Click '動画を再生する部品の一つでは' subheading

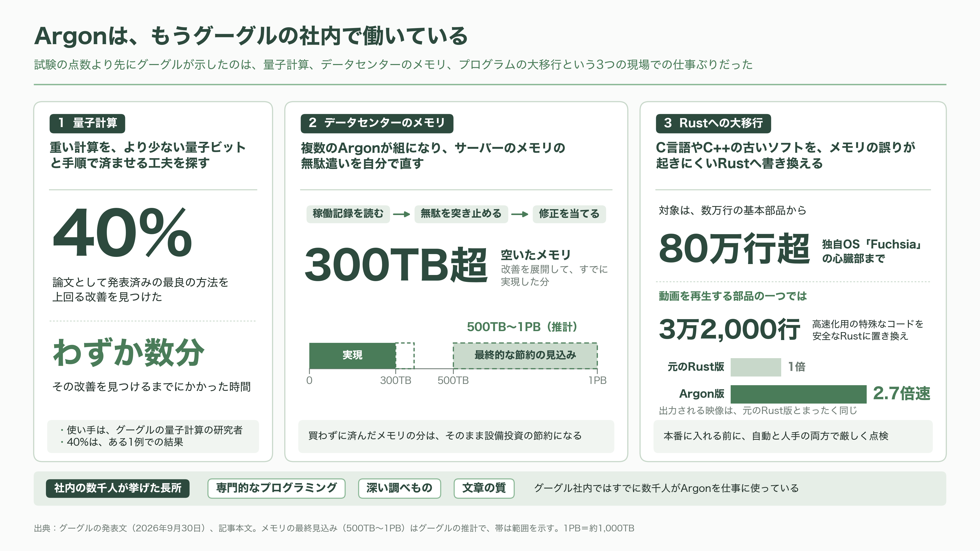tap(733, 296)
